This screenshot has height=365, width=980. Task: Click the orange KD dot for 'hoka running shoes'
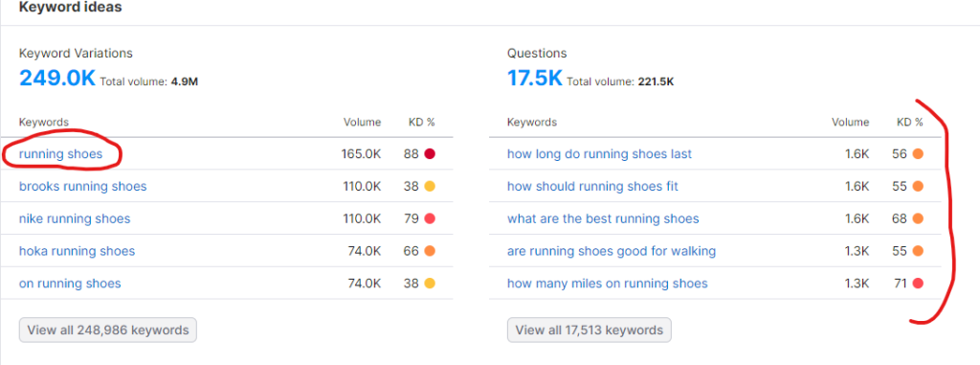pyautogui.click(x=430, y=252)
